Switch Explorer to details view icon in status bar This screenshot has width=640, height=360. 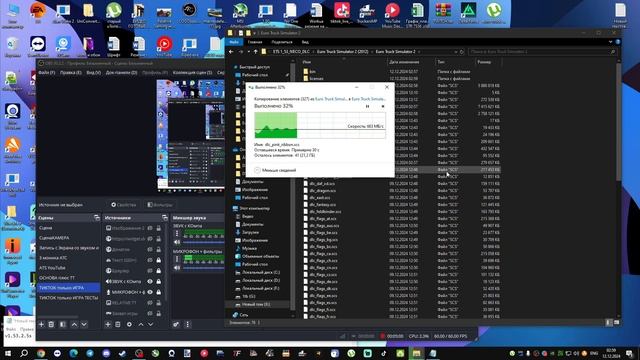(609, 322)
